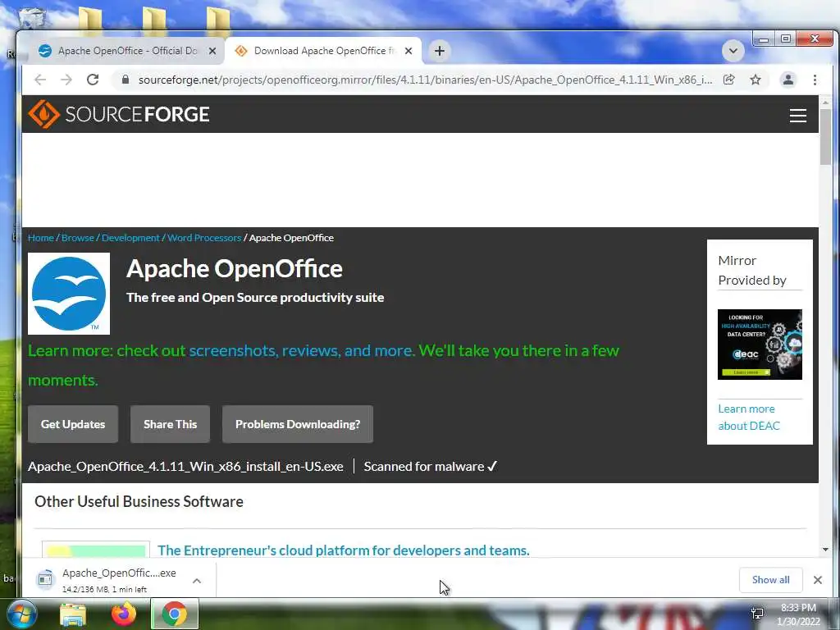Click the address bar URL field
The image size is (840, 630).
[x=425, y=80]
